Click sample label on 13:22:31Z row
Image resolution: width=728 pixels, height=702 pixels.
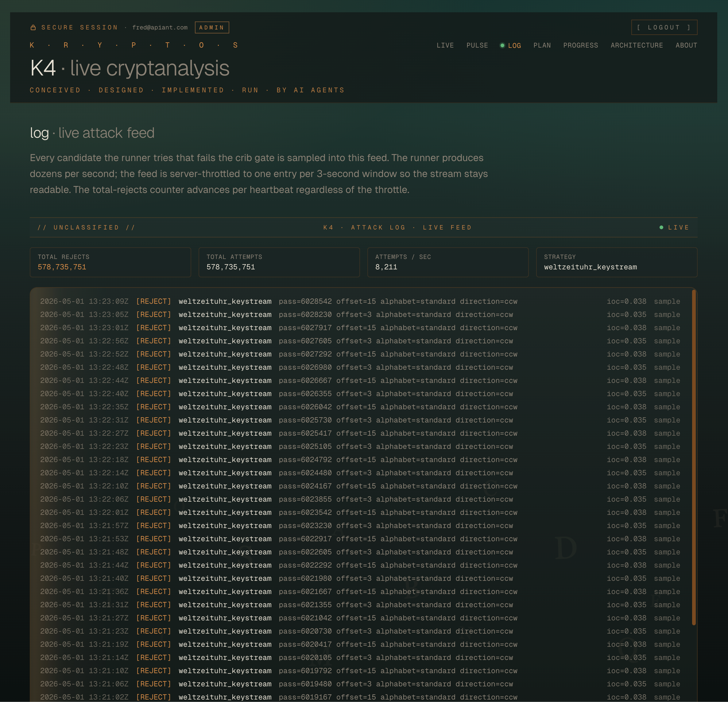(667, 420)
